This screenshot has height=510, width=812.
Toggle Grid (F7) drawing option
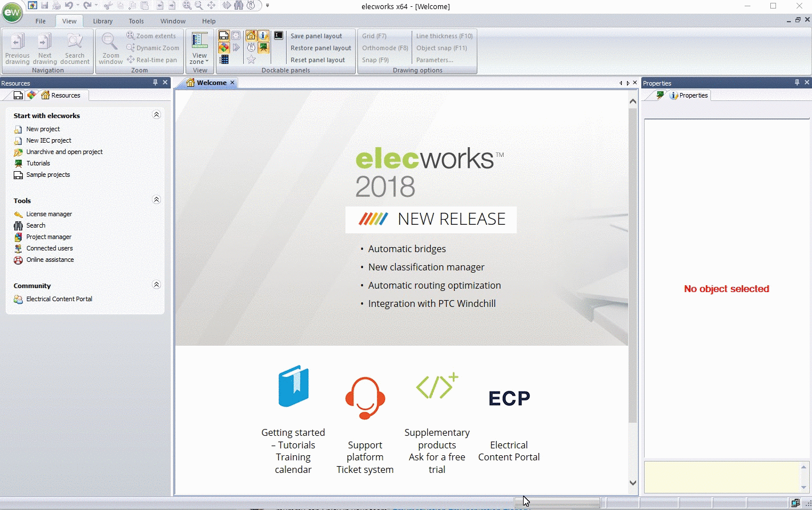375,35
